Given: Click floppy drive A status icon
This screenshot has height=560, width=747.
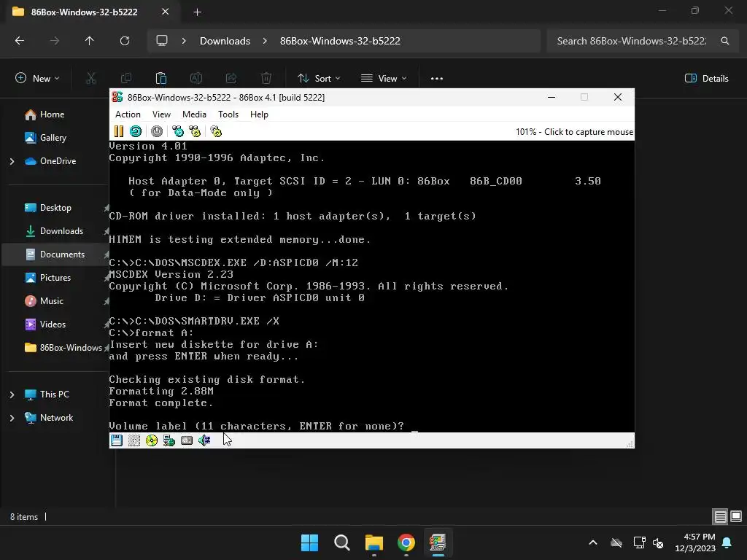Looking at the screenshot, I should (117, 440).
